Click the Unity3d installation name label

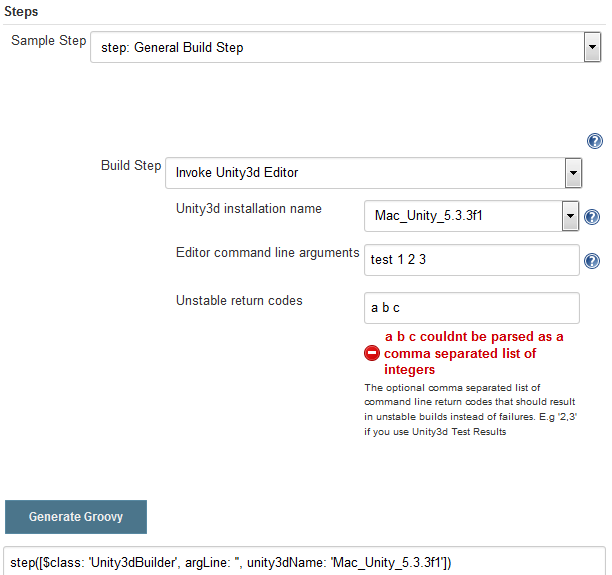point(249,208)
